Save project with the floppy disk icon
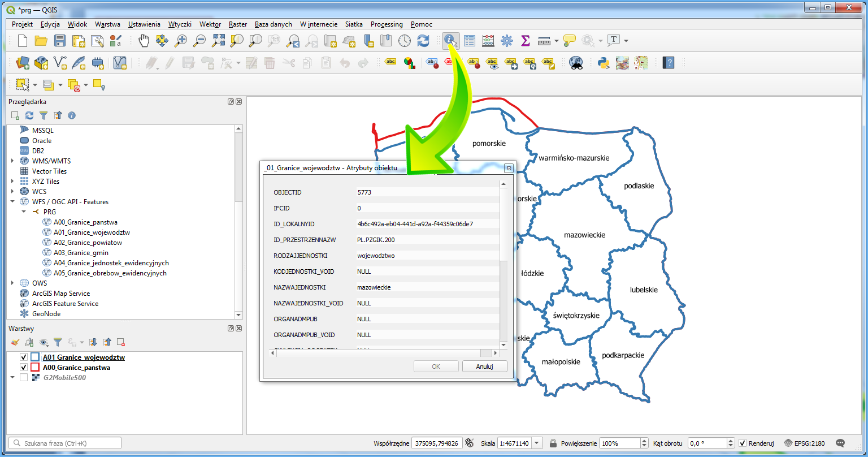 click(x=60, y=41)
